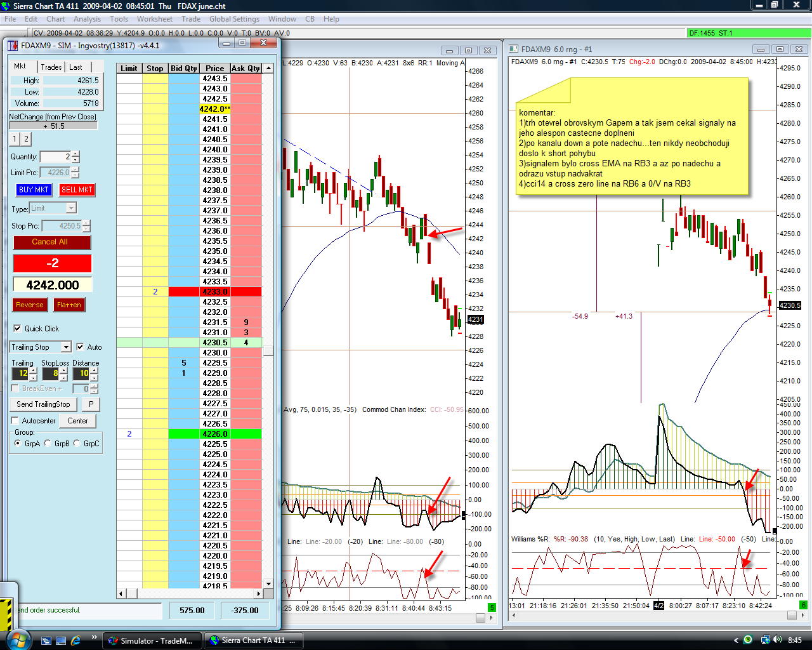Viewport: 812px width, 650px height.
Task: Increase Quantity using the up stepper arrow
Action: (x=75, y=154)
